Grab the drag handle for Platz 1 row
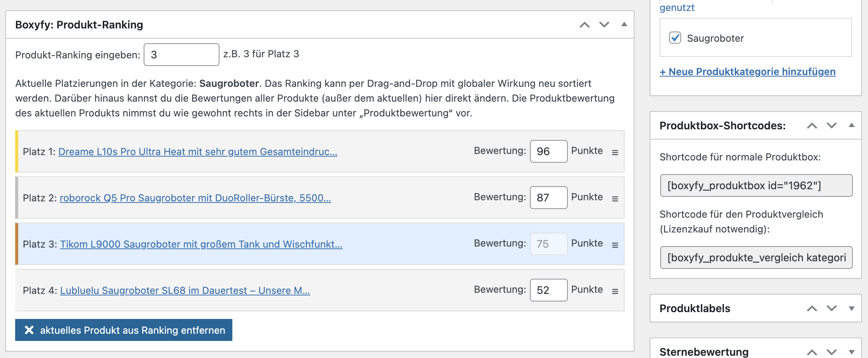This screenshot has width=868, height=358. [x=615, y=152]
